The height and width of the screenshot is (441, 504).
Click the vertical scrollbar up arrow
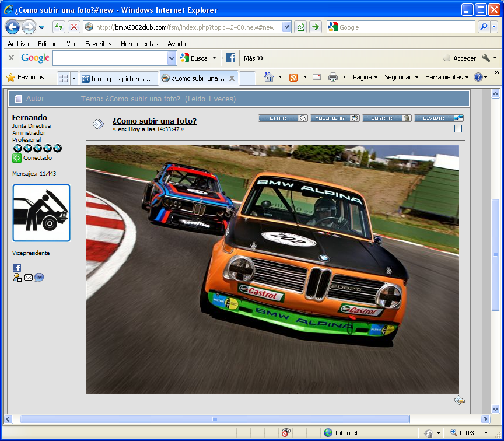click(495, 94)
